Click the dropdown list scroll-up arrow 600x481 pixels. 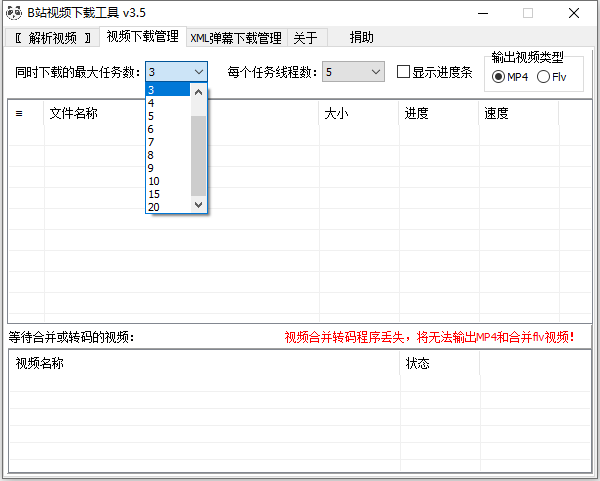(198, 92)
